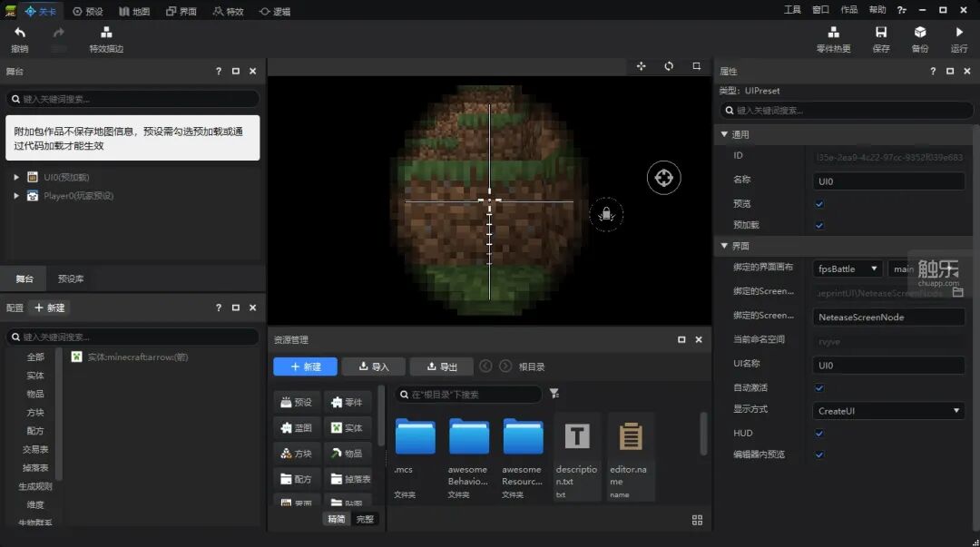Screen dimensions: 980x547
Task: Open the fpsBattle canvas dropdown
Action: pyautogui.click(x=848, y=269)
